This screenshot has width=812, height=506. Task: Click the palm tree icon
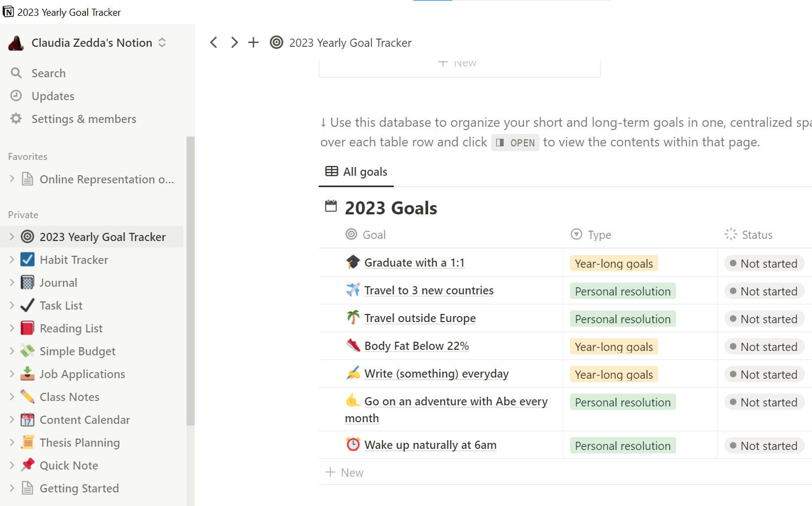353,318
